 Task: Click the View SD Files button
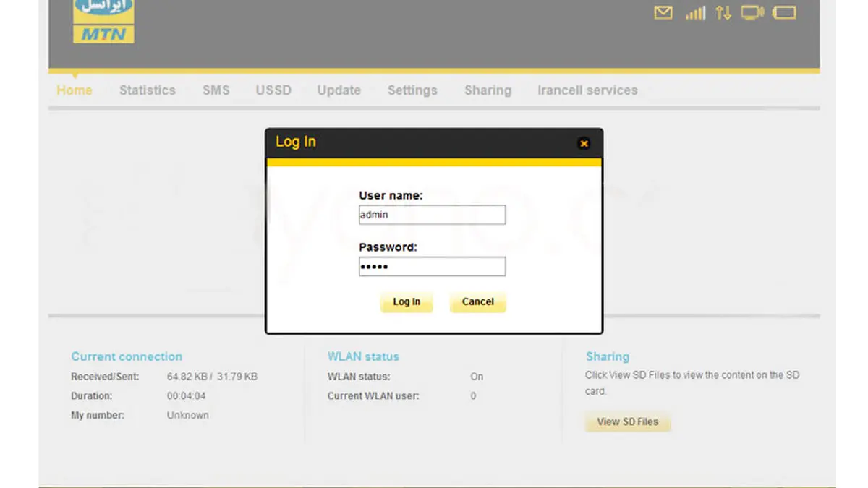click(x=627, y=421)
